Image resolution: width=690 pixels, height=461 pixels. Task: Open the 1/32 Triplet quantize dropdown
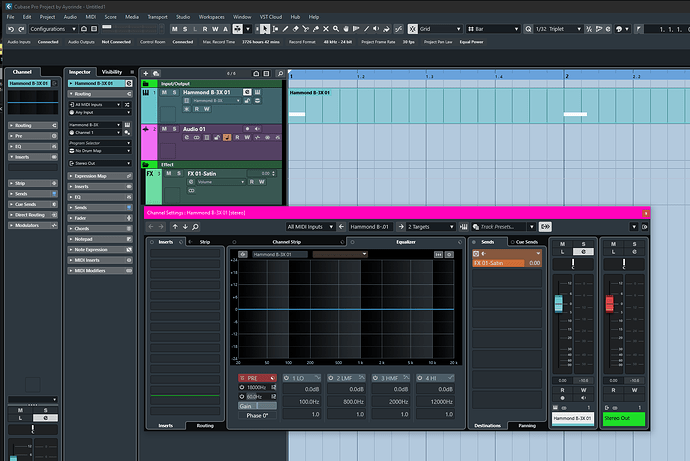coord(558,29)
